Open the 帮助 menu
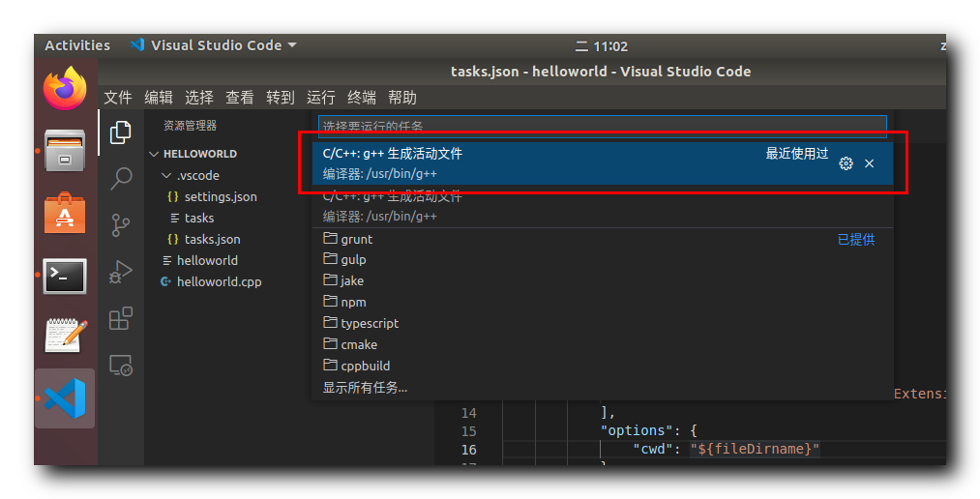This screenshot has width=980, height=499. click(401, 98)
